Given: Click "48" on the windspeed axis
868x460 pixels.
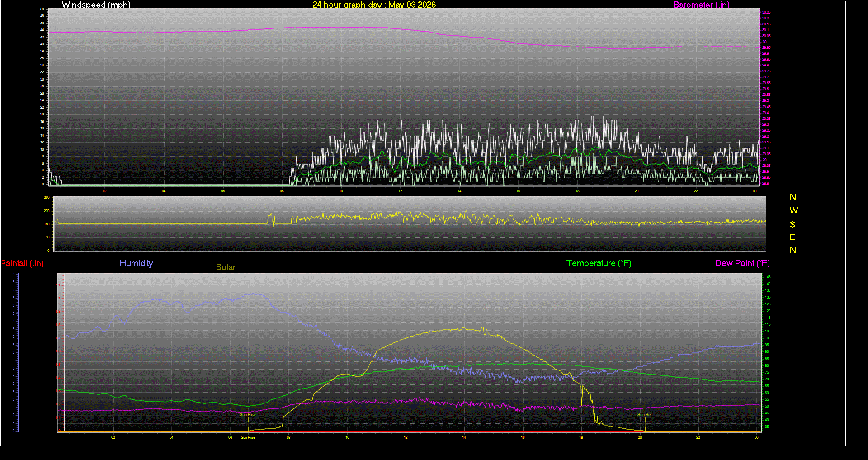Looking at the screenshot, I should point(42,16).
